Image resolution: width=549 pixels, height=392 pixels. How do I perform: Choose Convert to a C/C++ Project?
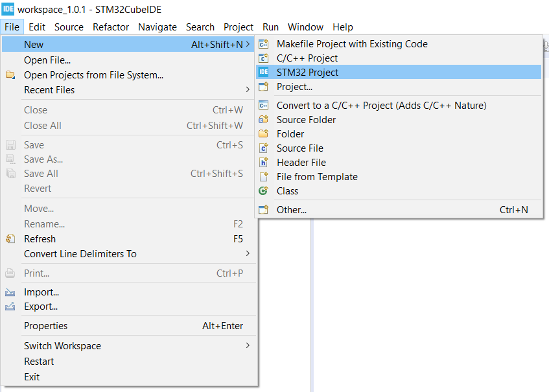pyautogui.click(x=399, y=106)
